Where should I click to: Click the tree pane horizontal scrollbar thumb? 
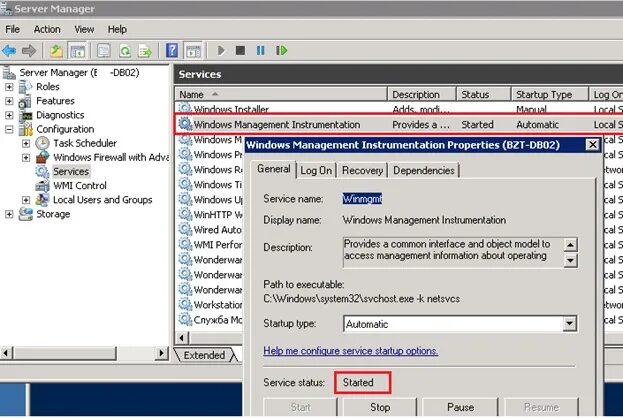pos(65,352)
